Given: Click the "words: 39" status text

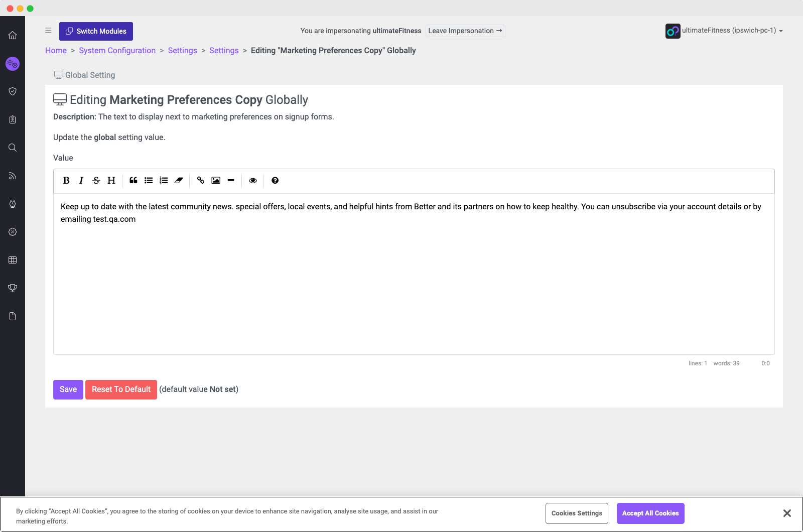Looking at the screenshot, I should [726, 363].
